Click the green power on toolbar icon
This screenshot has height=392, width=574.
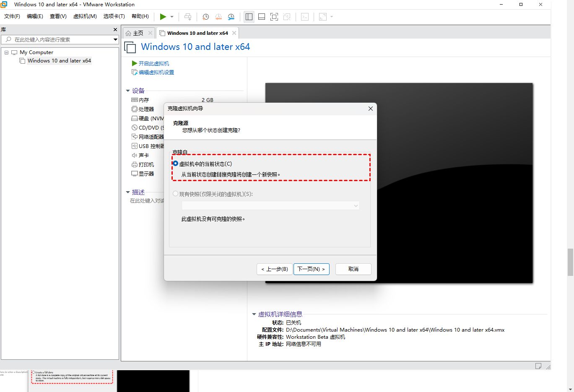163,17
